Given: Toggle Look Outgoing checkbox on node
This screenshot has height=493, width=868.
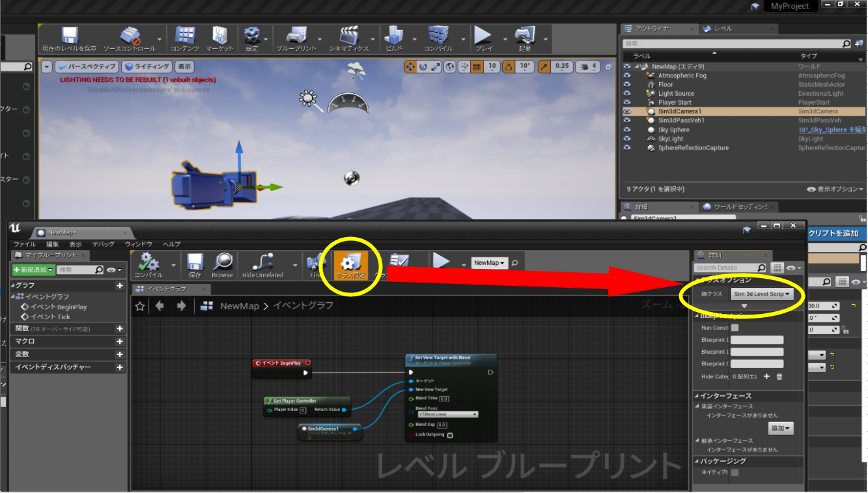Looking at the screenshot, I should 450,435.
